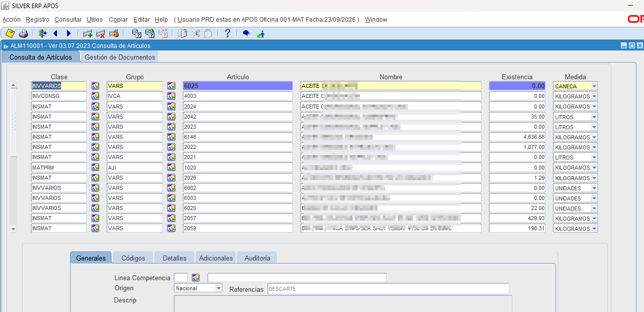The width and height of the screenshot is (644, 312).
Task: Click the Insert Record green plus icon
Action: (x=88, y=33)
